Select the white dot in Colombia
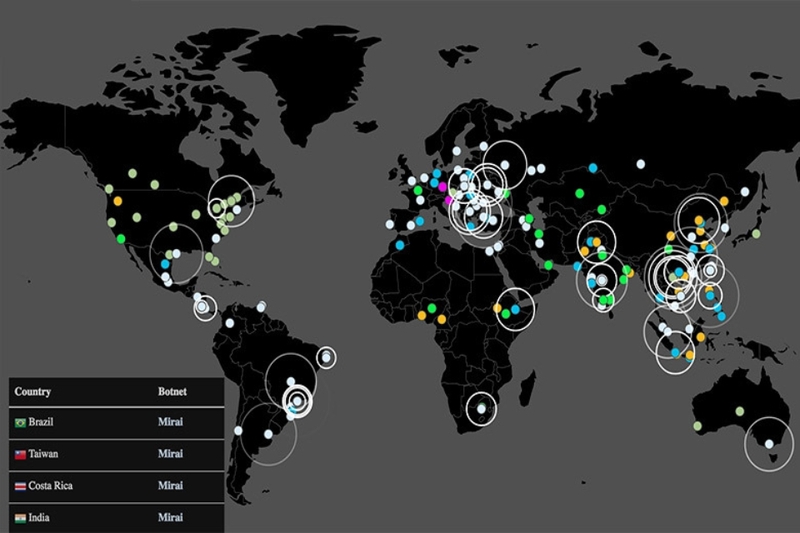This screenshot has width=800, height=533. [x=230, y=323]
